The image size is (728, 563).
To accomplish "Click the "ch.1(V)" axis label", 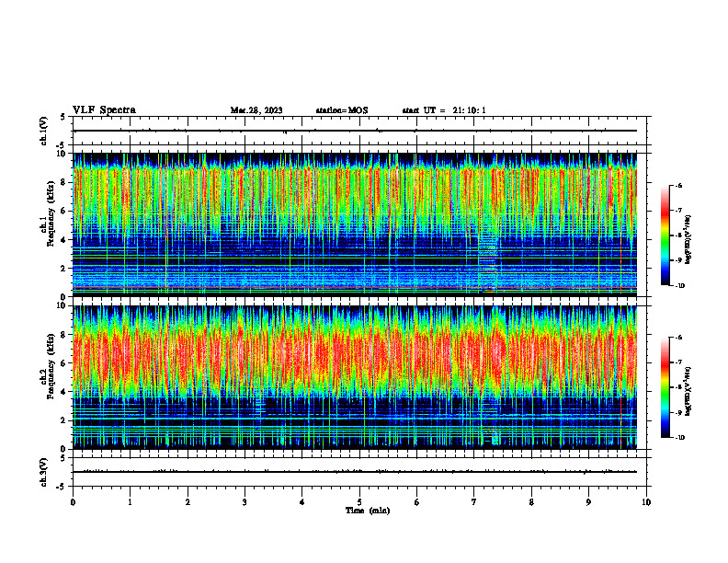I will (x=44, y=131).
